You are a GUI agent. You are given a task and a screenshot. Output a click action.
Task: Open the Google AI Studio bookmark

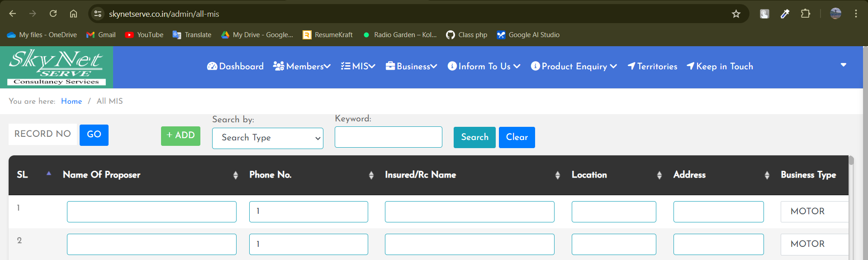(528, 35)
